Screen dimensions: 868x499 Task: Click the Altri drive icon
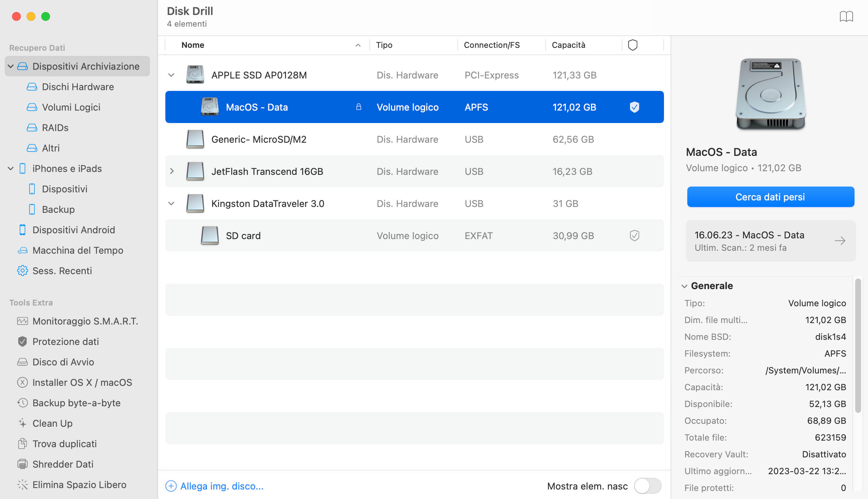pos(32,148)
